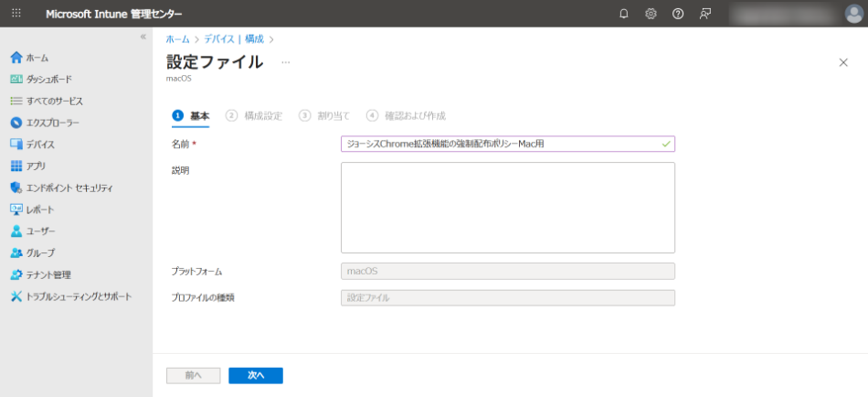Open the feedback icon in header
This screenshot has width=868, height=397.
point(705,14)
